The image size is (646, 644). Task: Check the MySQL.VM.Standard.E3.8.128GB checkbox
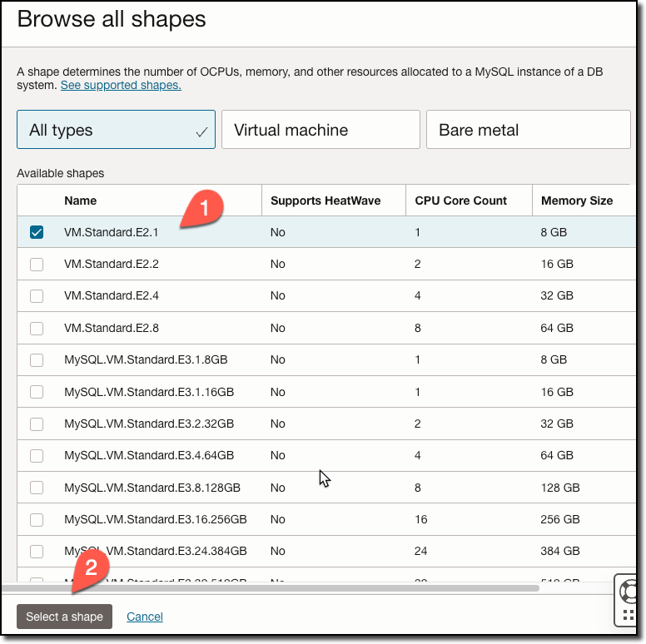pyautogui.click(x=37, y=488)
